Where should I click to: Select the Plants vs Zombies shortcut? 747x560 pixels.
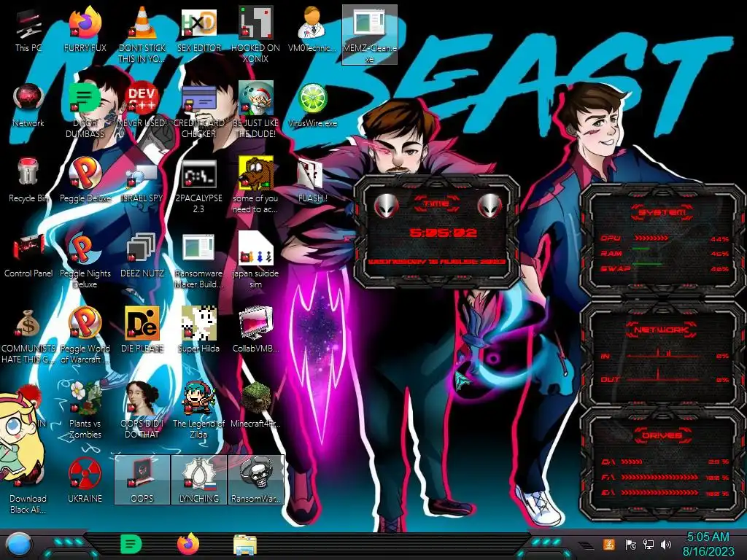point(85,410)
